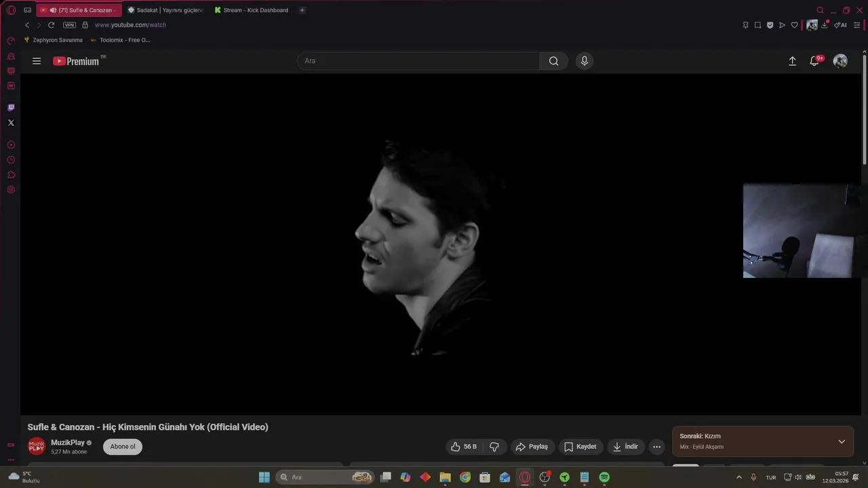The width and height of the screenshot is (868, 488).
Task: Open the sidebar settings gear icon
Action: tap(11, 190)
